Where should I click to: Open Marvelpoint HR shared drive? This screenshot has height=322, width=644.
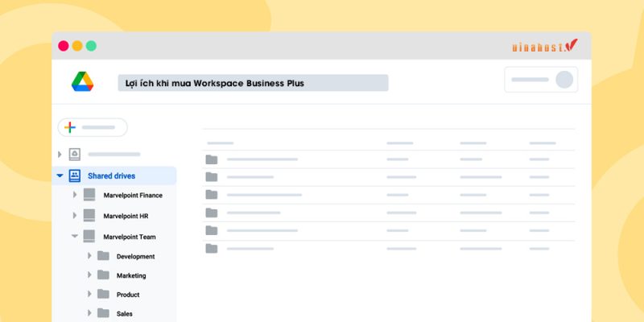coord(126,216)
